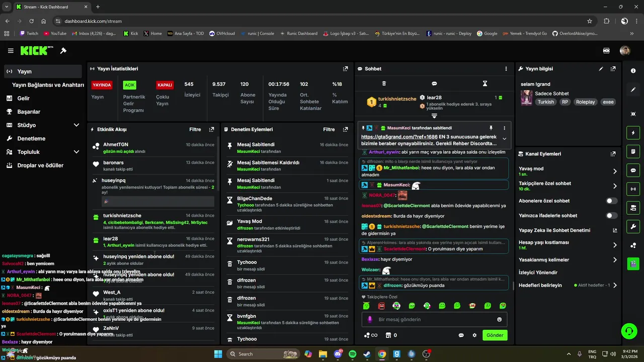The height and width of the screenshot is (362, 644).
Task: Unpin the pinned message with the pin icon
Action: (x=491, y=128)
